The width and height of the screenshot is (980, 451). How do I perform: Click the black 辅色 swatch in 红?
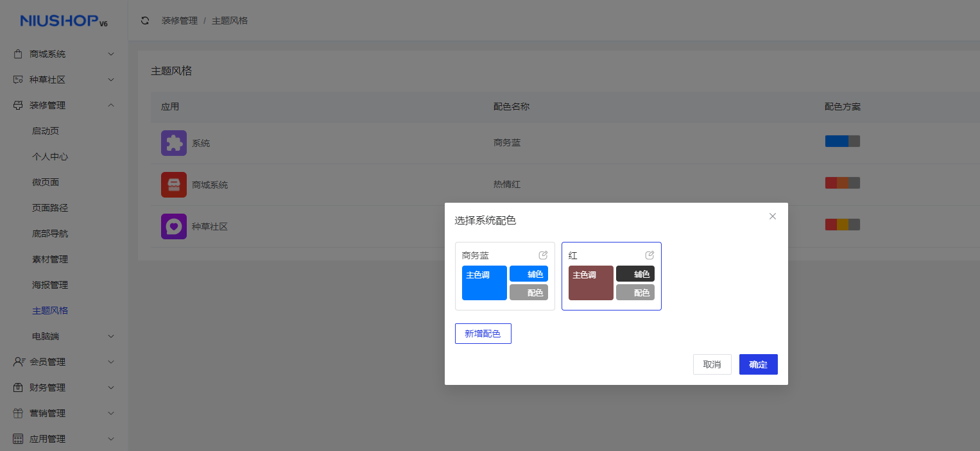pyautogui.click(x=635, y=273)
